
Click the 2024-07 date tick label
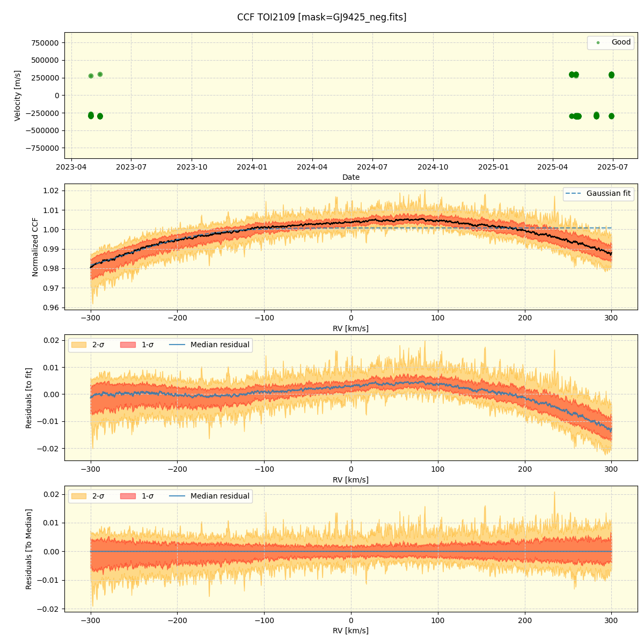point(372,167)
